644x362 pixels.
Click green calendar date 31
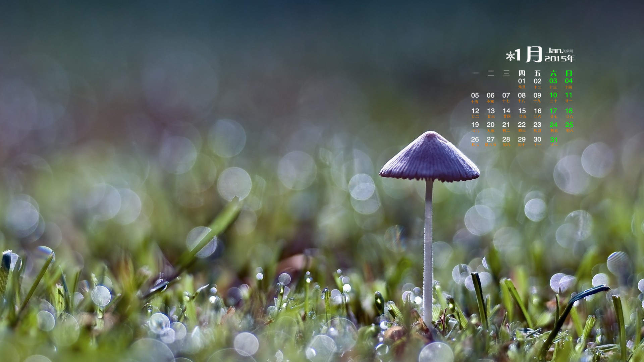554,140
